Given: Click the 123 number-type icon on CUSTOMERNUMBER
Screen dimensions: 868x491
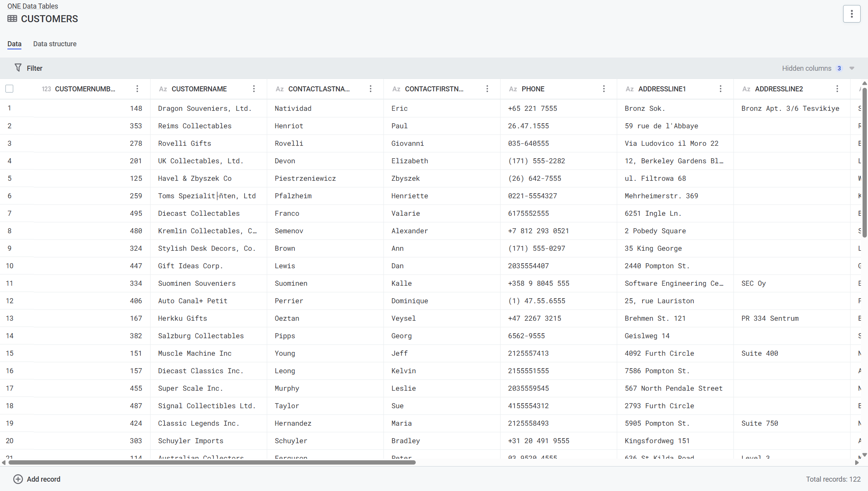Looking at the screenshot, I should pos(46,89).
